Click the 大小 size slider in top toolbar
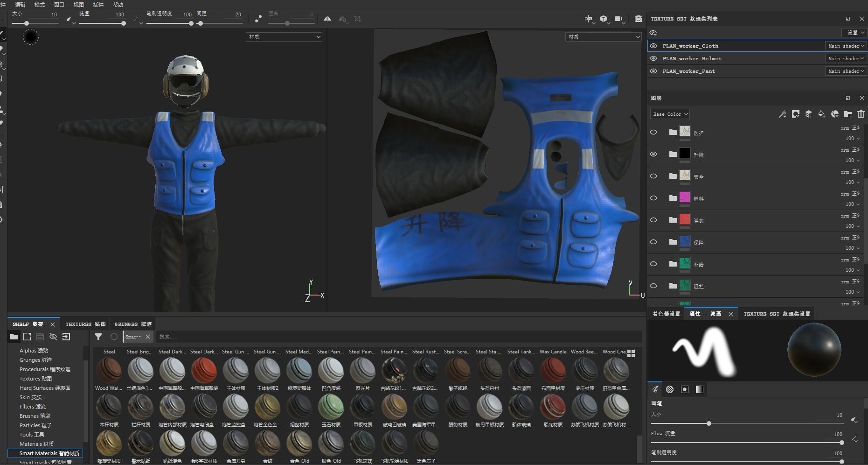Image resolution: width=868 pixels, height=465 pixels. (35, 23)
